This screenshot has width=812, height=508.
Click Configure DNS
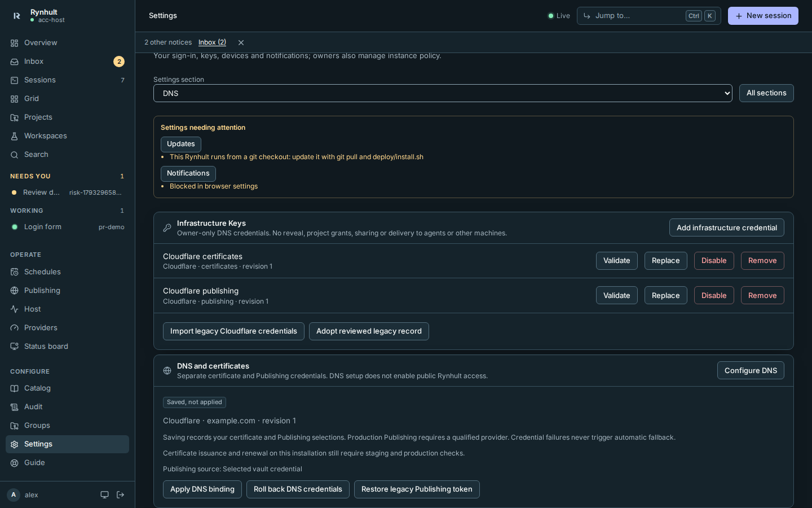[751, 370]
